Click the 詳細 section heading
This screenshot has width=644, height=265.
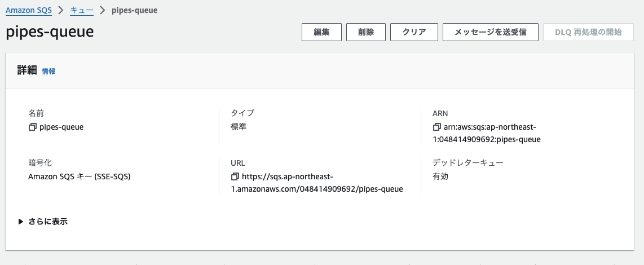coord(27,70)
